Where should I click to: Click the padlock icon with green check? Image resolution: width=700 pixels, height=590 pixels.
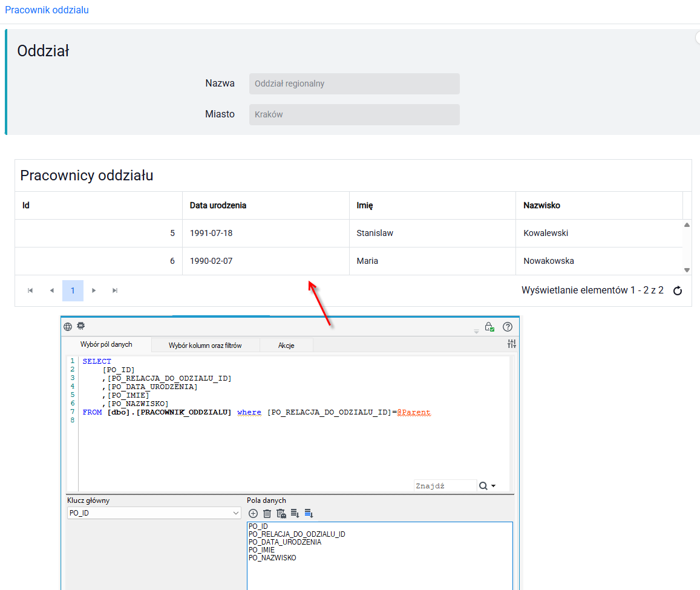(x=489, y=327)
